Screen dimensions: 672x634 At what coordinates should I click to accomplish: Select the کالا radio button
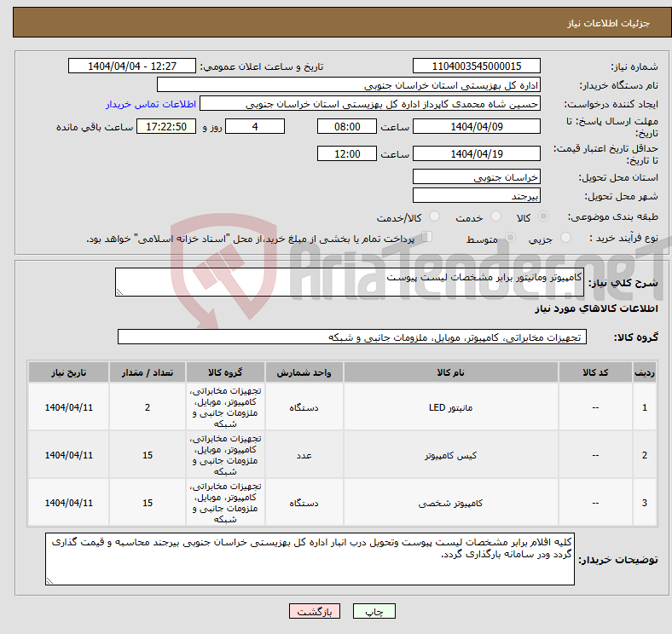543,216
